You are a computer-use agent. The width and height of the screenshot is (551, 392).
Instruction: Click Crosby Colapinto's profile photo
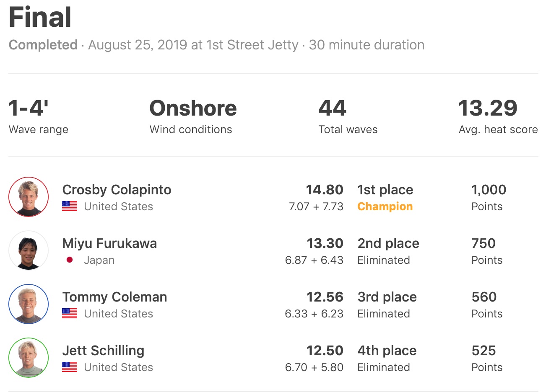pos(29,197)
